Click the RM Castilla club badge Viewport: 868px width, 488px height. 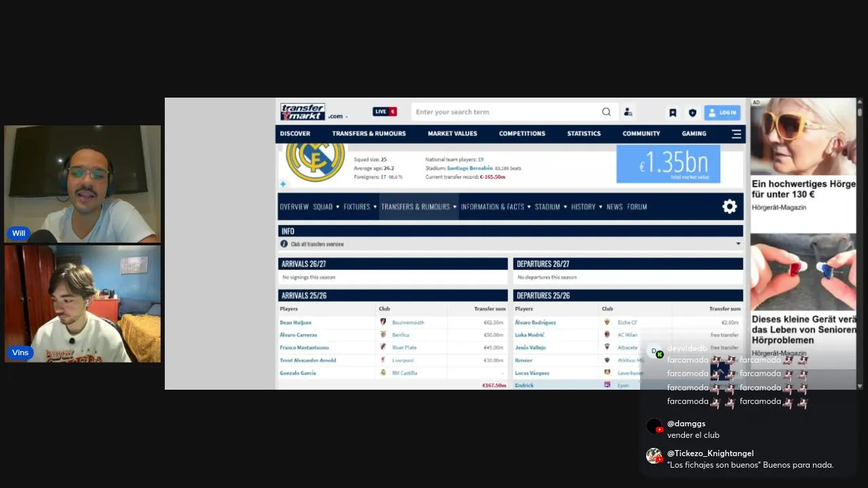point(383,373)
